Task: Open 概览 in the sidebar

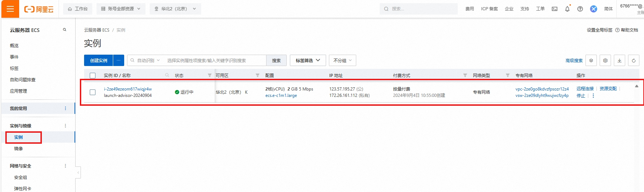Action: [14, 45]
